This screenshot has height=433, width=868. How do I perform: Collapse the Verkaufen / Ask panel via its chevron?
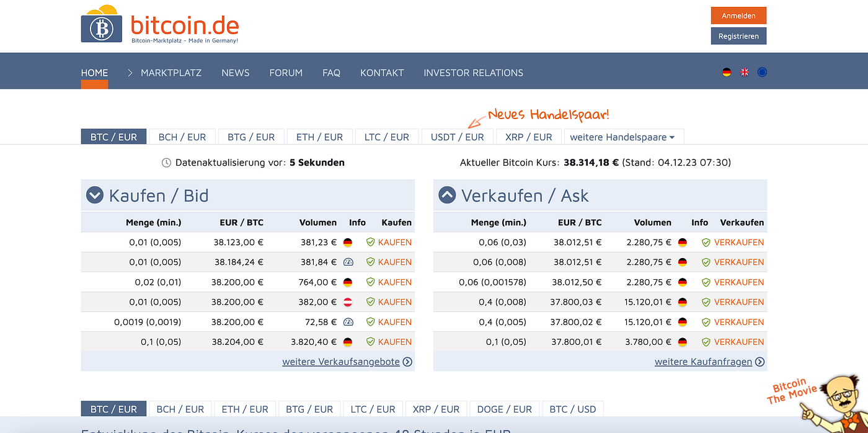[447, 195]
